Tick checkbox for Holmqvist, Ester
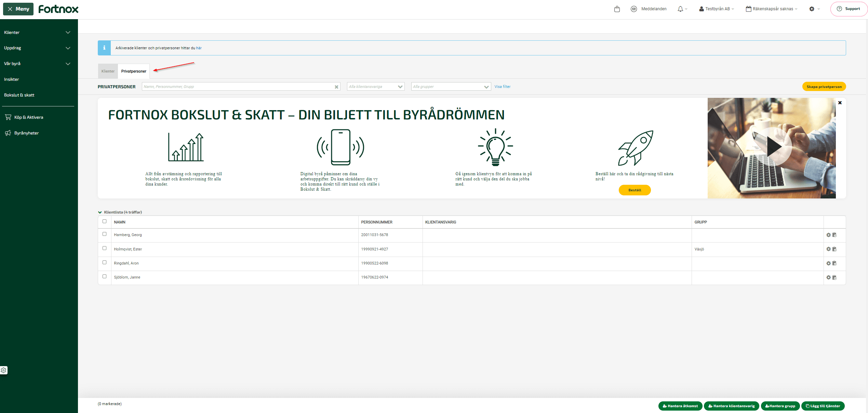The width and height of the screenshot is (868, 413). pyautogui.click(x=105, y=248)
